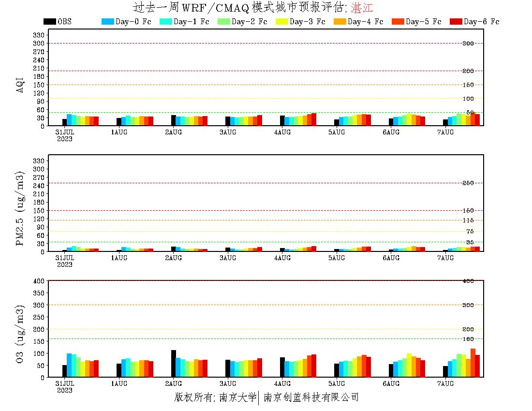
Task: Click the yellow Day-3 bar for 6AUG in O3 chart
Action: click(x=409, y=365)
